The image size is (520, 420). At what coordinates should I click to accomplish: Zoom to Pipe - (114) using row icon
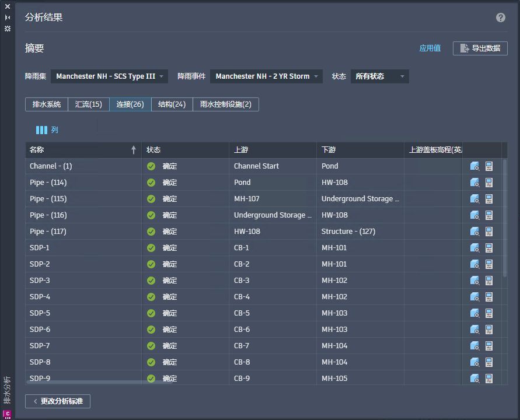(474, 183)
